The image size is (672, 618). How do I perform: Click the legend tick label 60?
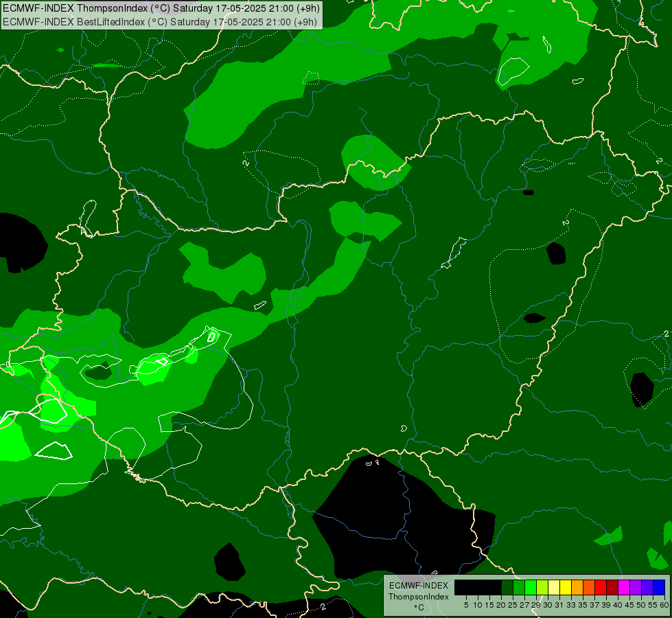click(664, 605)
